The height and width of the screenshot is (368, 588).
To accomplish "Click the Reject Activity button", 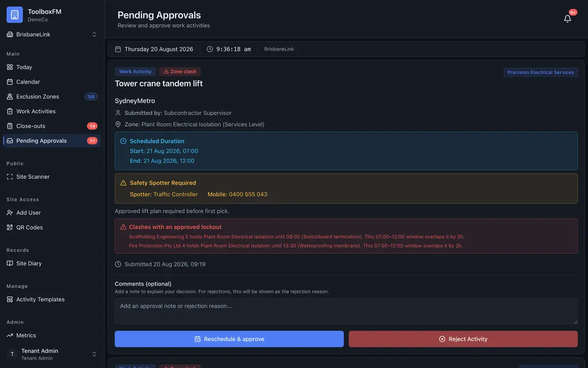I will (463, 339).
